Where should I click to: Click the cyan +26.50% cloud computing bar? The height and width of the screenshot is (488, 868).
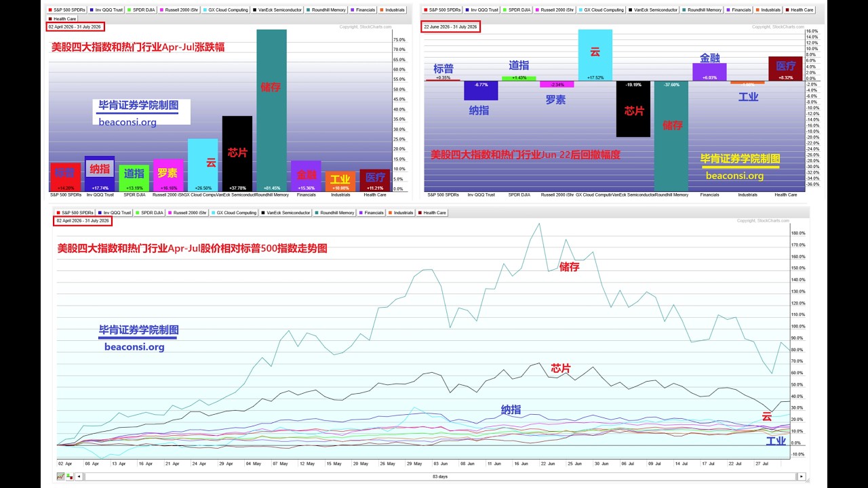pyautogui.click(x=203, y=165)
